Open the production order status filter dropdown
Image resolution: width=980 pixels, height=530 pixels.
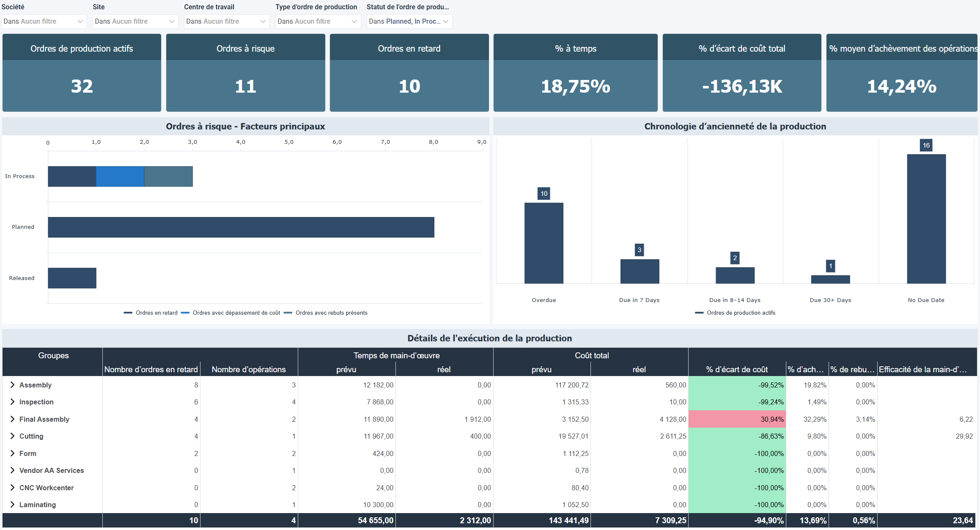tap(409, 22)
